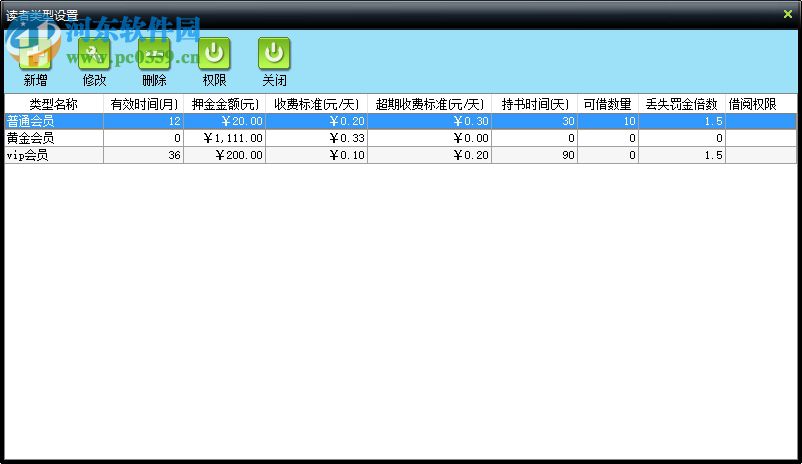Select the 黄金会员 row name

(x=54, y=138)
